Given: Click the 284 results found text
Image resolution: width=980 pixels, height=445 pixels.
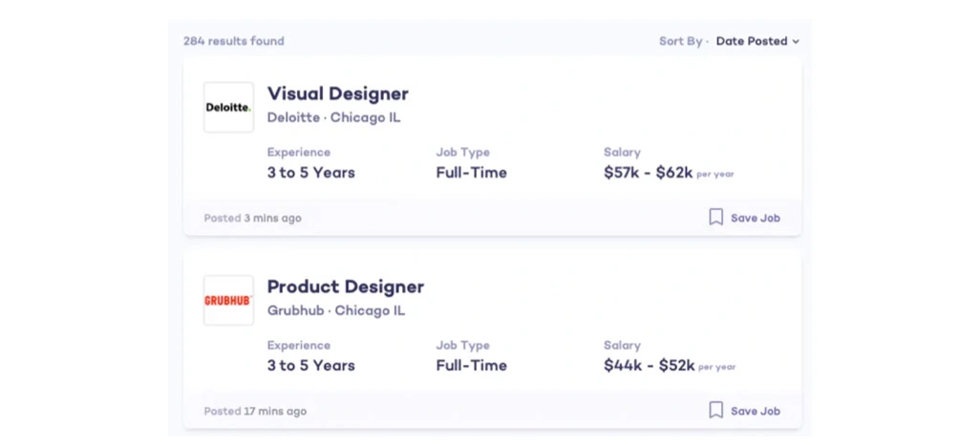Looking at the screenshot, I should (233, 41).
